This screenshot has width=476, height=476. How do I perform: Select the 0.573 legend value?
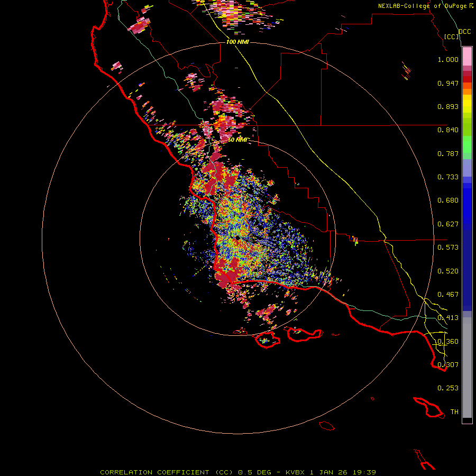[448, 248]
